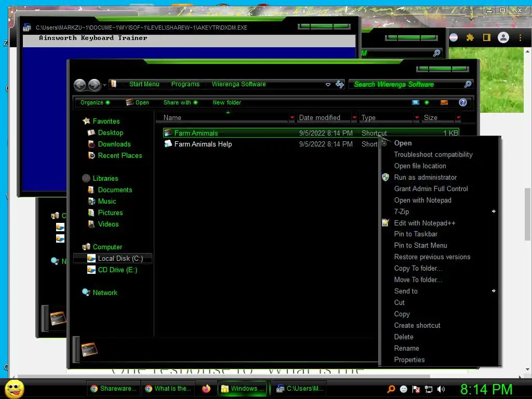Viewport: 532px width, 399px height.
Task: Expand the Send to submenu
Action: click(x=494, y=291)
